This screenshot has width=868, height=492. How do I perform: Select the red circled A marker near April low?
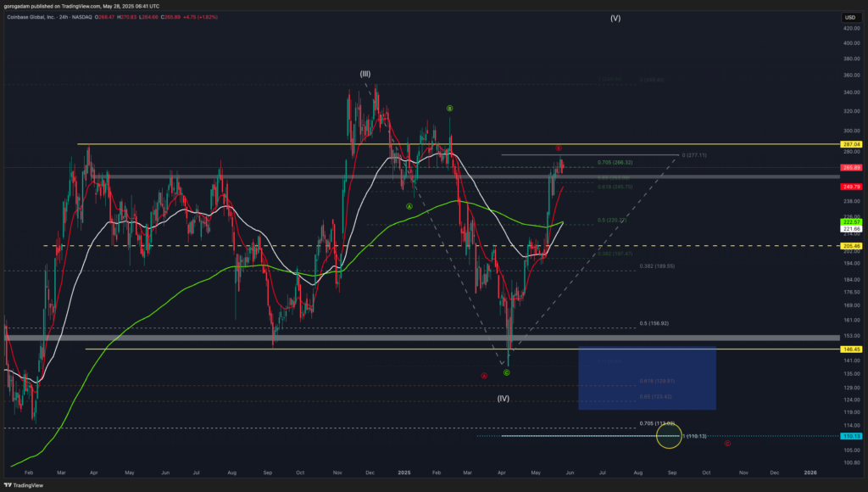[x=485, y=376]
